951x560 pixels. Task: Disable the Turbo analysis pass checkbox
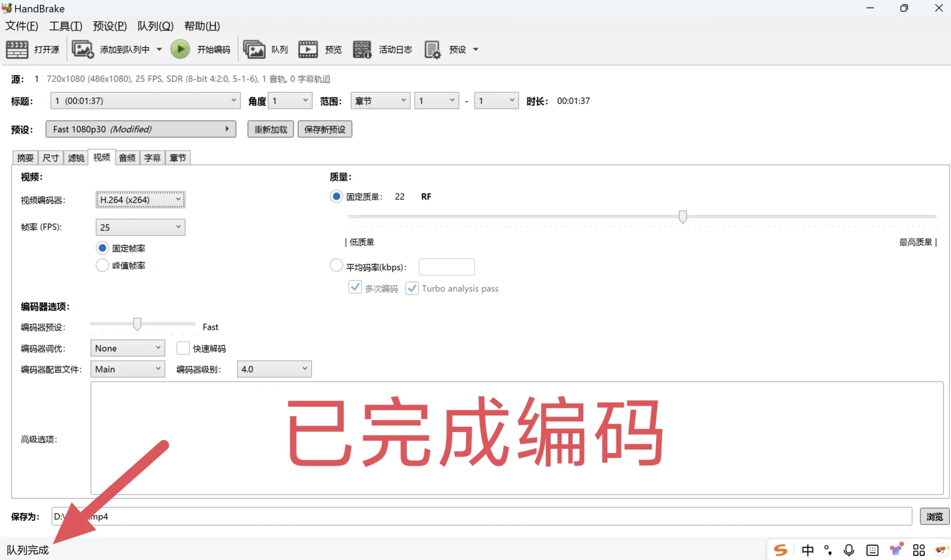click(412, 288)
